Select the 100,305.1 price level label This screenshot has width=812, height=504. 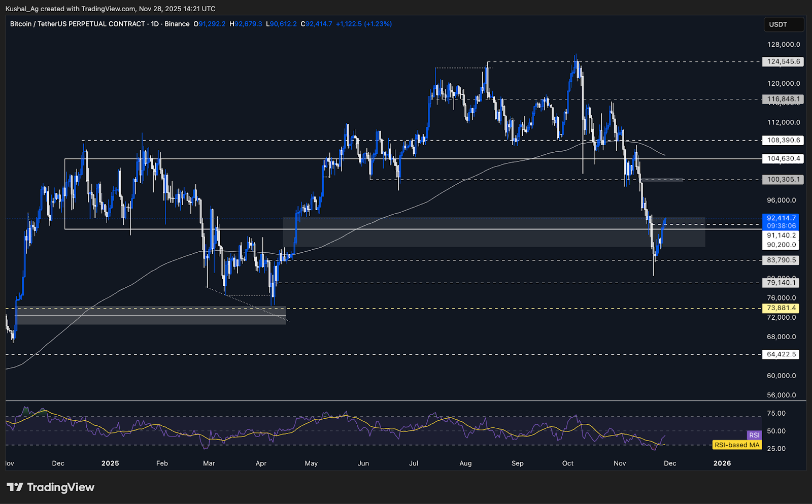[x=783, y=179]
